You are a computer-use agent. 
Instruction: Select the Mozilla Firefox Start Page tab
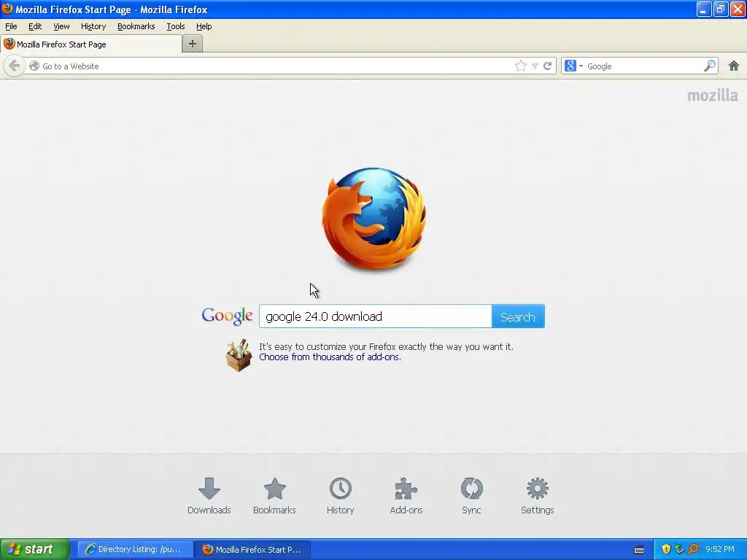pyautogui.click(x=90, y=44)
